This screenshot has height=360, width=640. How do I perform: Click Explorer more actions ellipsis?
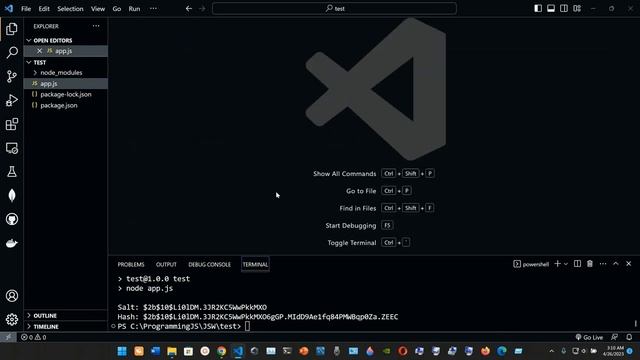[96, 26]
